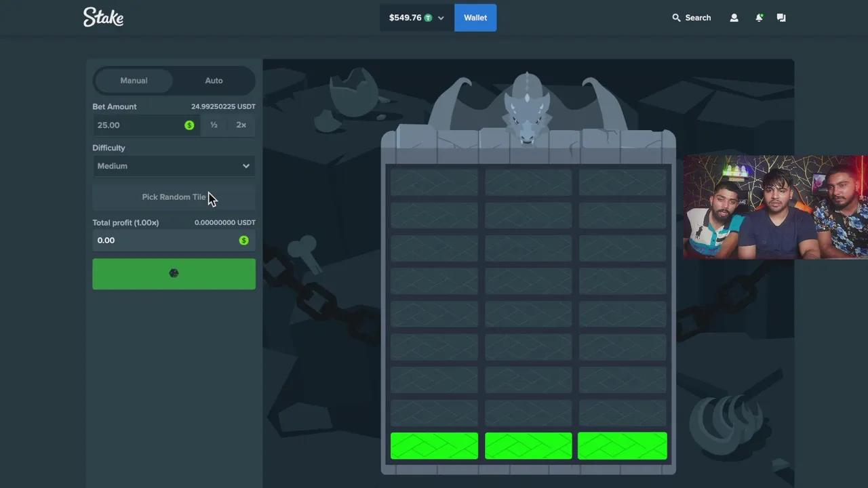Halve the bet with the ½ button
This screenshot has width=868, height=488.
[214, 125]
